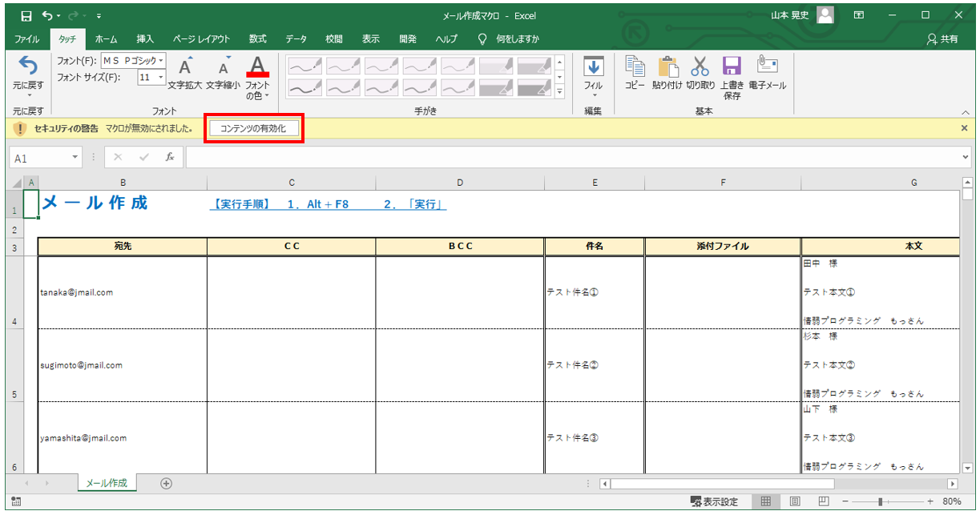Click the Paste (貼り付け) icon
Viewport: 980px width, 515px height.
668,67
